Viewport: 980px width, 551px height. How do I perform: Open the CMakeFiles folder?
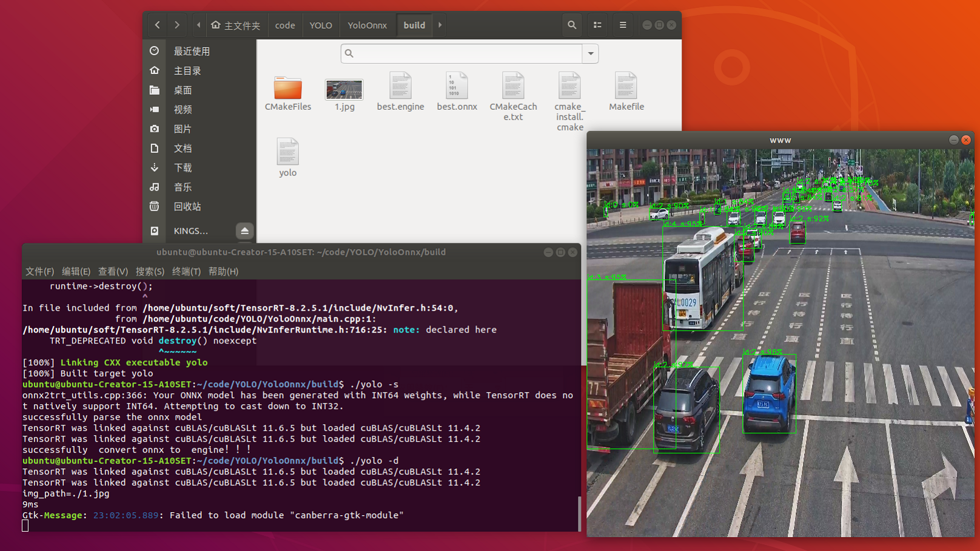pyautogui.click(x=288, y=89)
